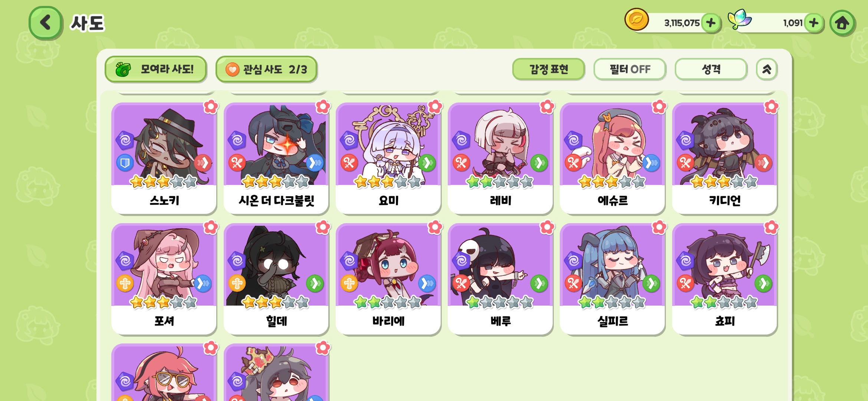Open the 시온 더 다크불릿 character card
868x401 pixels.
pos(276,158)
